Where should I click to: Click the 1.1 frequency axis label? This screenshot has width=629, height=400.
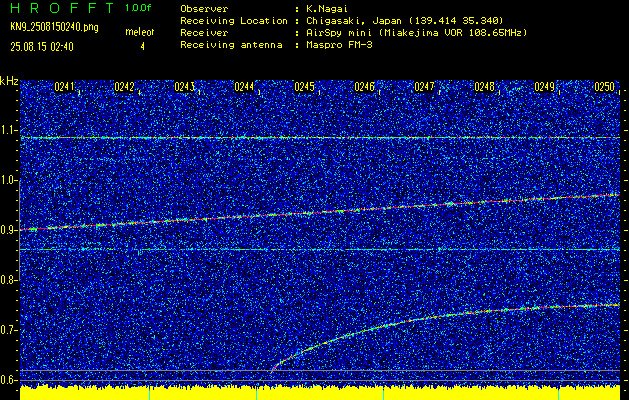[9, 130]
